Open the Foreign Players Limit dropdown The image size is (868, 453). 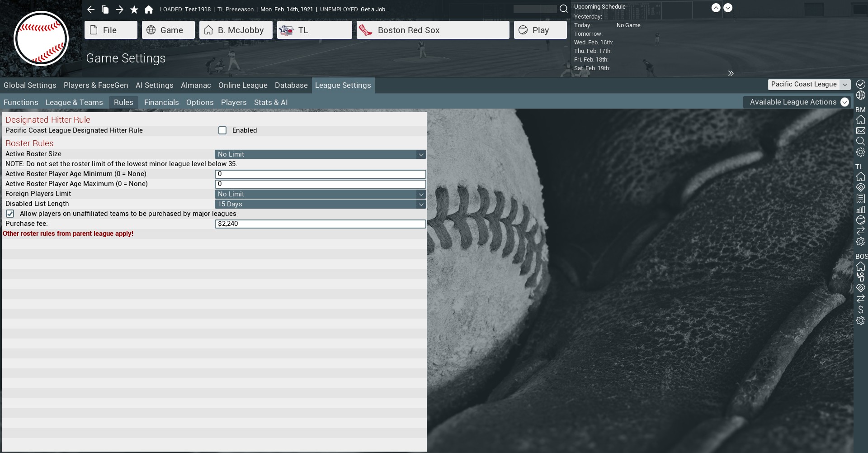[320, 194]
